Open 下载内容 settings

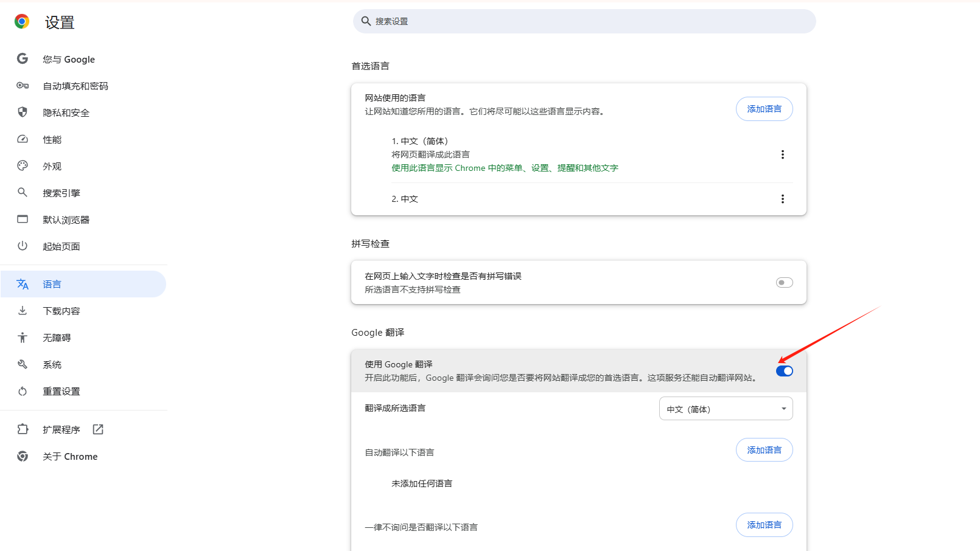pos(83,311)
